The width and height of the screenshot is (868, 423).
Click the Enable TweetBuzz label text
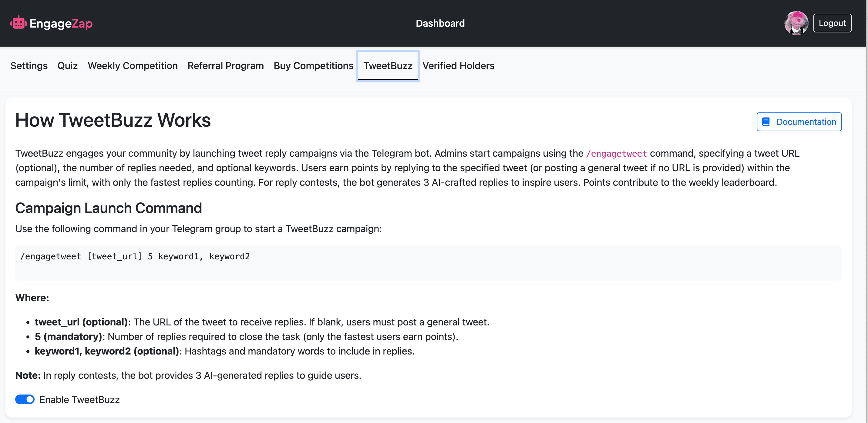(x=79, y=399)
